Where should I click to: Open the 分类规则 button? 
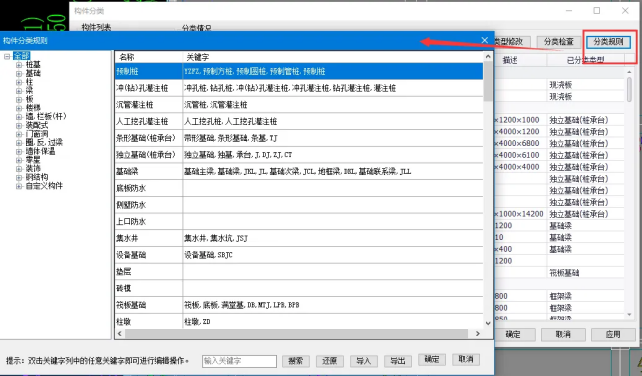[608, 42]
